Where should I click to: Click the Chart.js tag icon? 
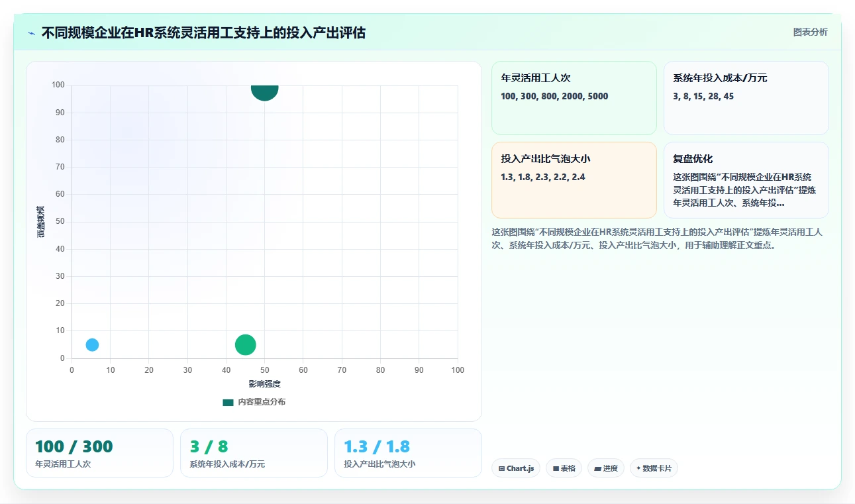(501, 468)
